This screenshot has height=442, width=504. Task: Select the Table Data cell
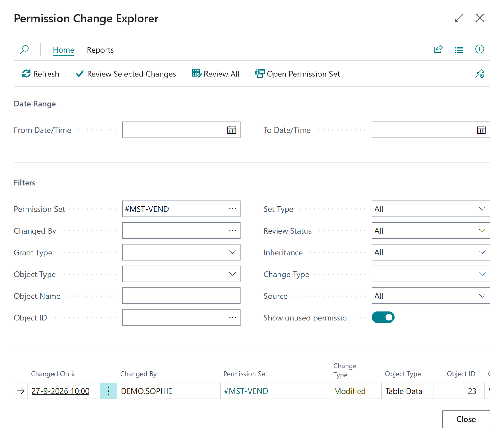click(407, 391)
